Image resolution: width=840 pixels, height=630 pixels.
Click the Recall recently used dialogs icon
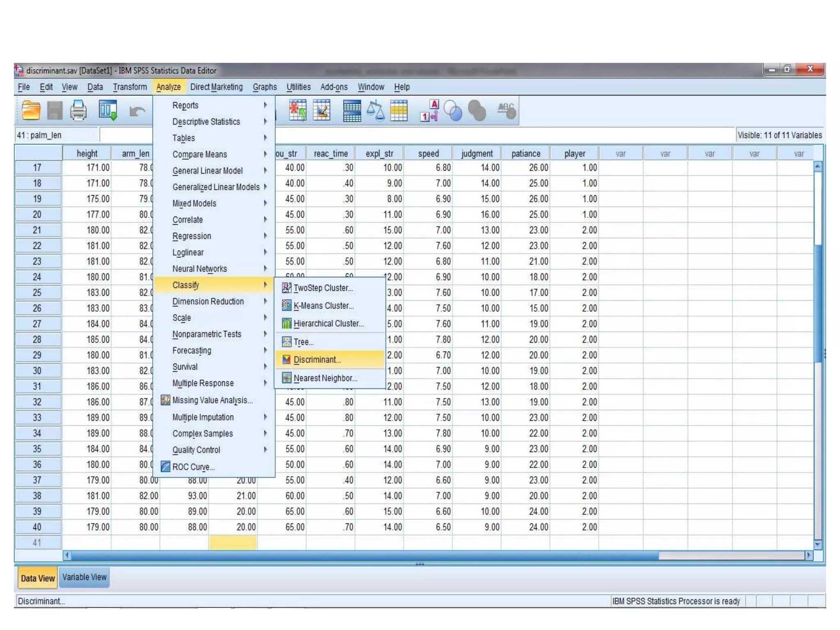click(x=108, y=110)
